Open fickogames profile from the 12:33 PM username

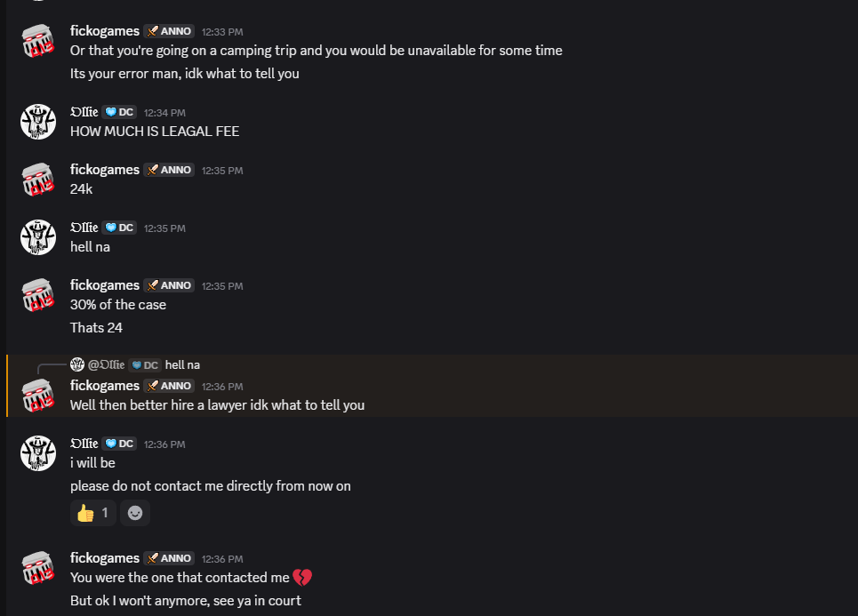[105, 31]
